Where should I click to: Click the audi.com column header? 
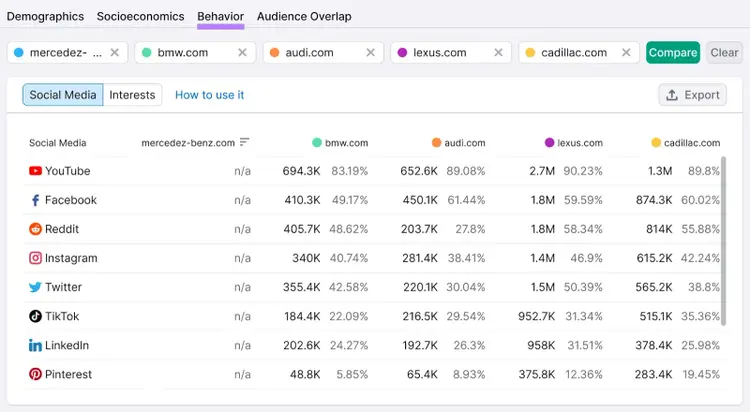458,143
